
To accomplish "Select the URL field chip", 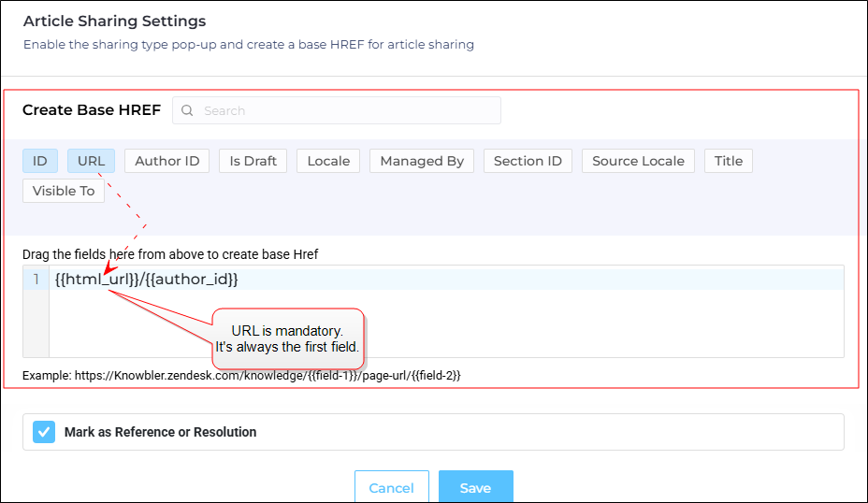I will [91, 161].
